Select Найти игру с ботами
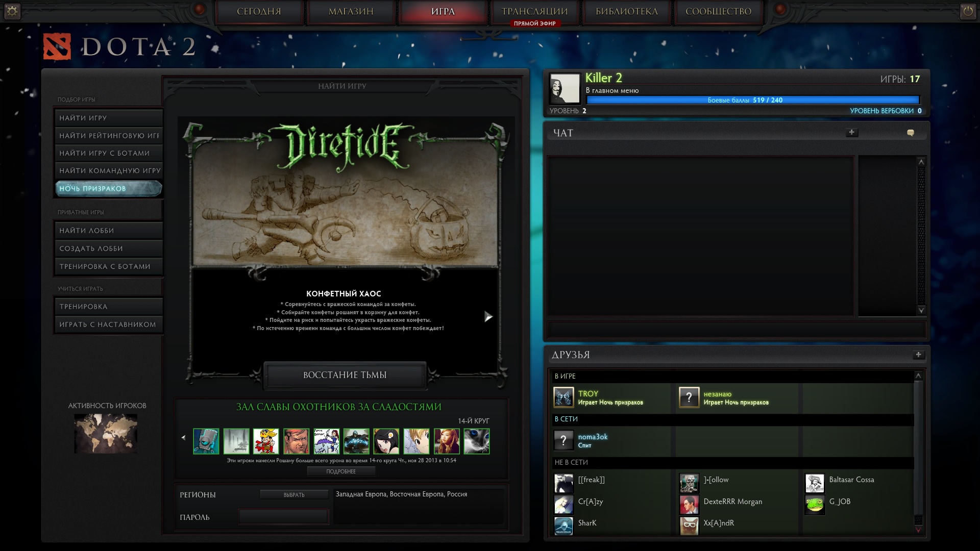The height and width of the screenshot is (551, 980). coord(108,153)
